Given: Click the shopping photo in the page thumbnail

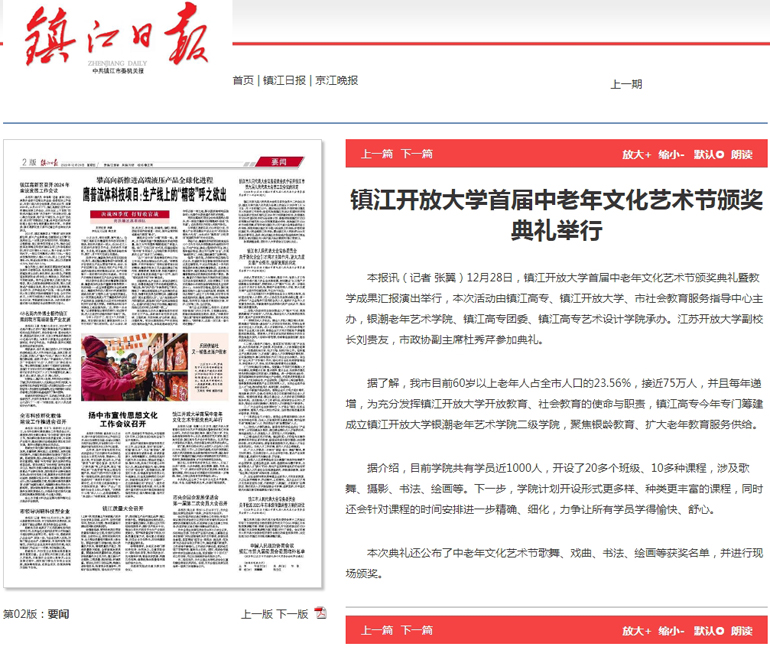Looking at the screenshot, I should 134,367.
